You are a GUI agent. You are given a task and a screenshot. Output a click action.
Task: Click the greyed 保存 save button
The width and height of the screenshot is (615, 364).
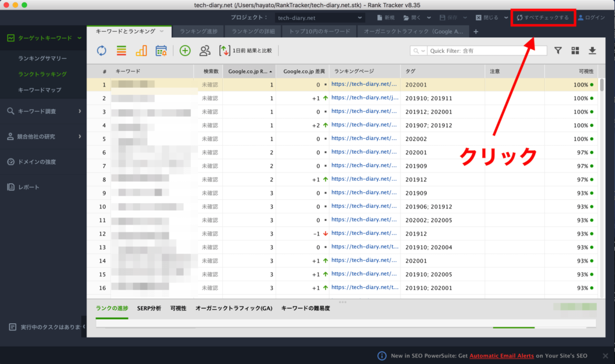coord(449,17)
